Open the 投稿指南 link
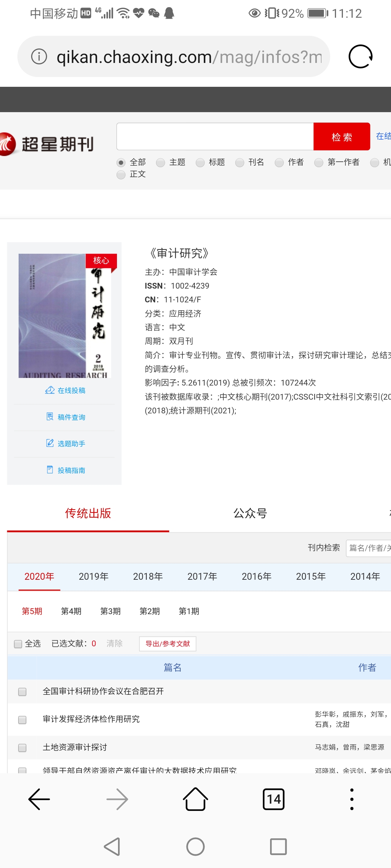 click(x=71, y=470)
